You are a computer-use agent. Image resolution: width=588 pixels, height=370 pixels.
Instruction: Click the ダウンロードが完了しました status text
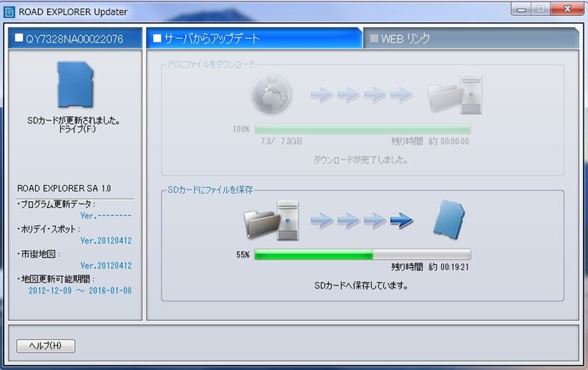coord(361,160)
